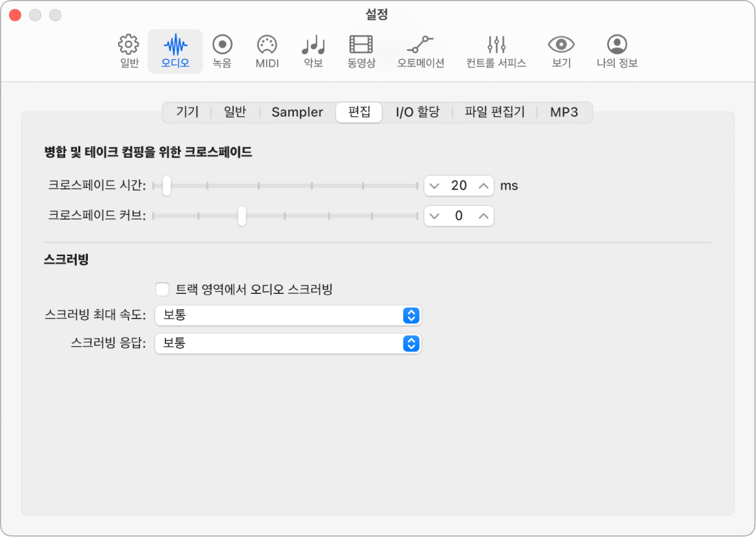Decrease 크로스페이드 커브 with down arrow
The image size is (756, 537).
pos(434,216)
